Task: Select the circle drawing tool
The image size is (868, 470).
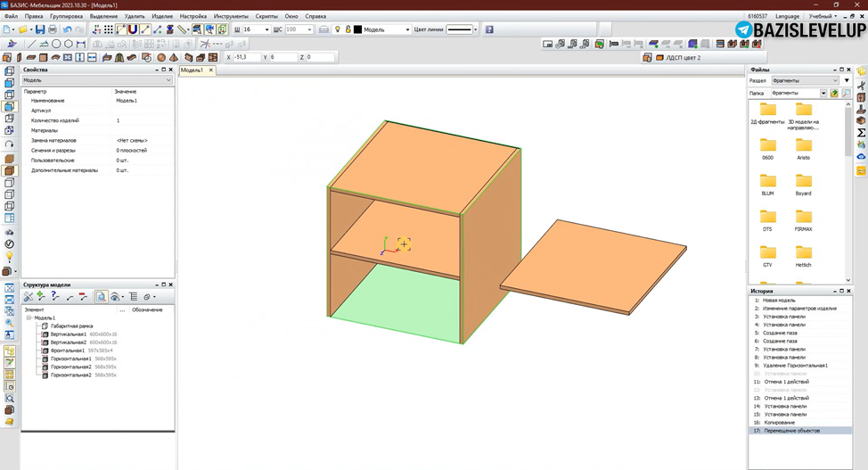Action: pyautogui.click(x=56, y=44)
